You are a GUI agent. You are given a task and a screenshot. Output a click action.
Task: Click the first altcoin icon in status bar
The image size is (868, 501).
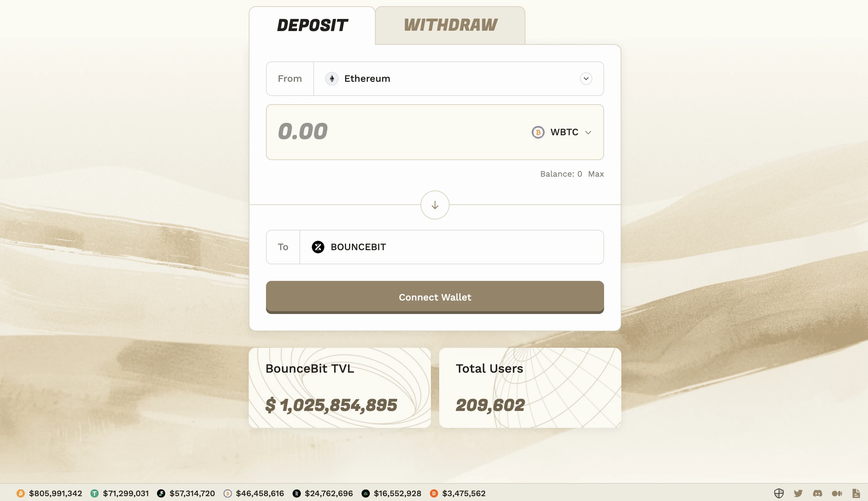pos(95,493)
